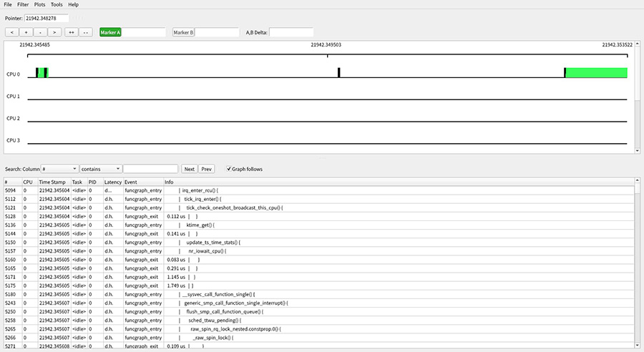The height and width of the screenshot is (352, 644).
Task: Click the Prev search button
Action: pyautogui.click(x=206, y=170)
